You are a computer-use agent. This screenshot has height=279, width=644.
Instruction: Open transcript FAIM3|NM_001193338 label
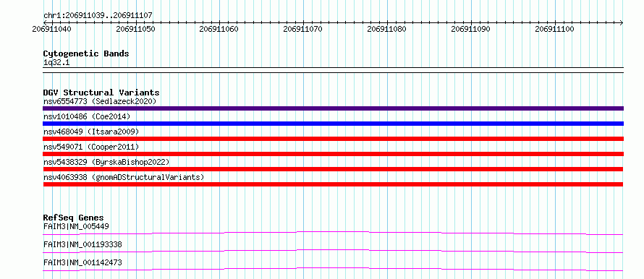tap(82, 245)
